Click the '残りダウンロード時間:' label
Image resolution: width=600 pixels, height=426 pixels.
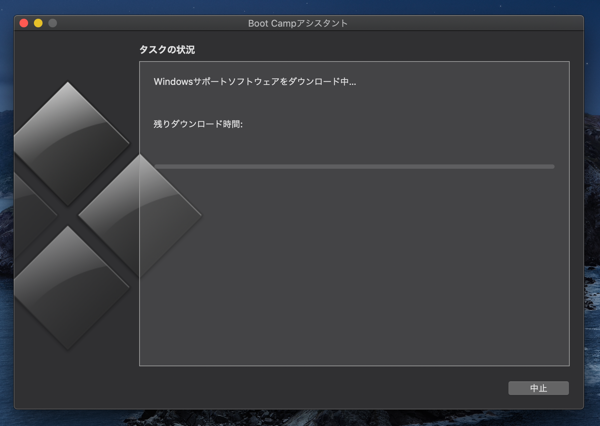(198, 124)
